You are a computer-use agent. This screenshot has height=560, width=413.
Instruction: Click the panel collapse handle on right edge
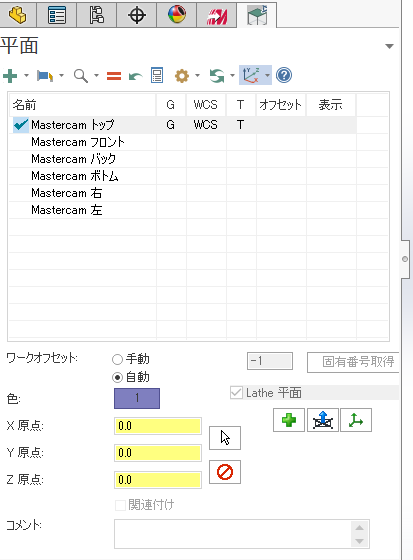[405, 259]
